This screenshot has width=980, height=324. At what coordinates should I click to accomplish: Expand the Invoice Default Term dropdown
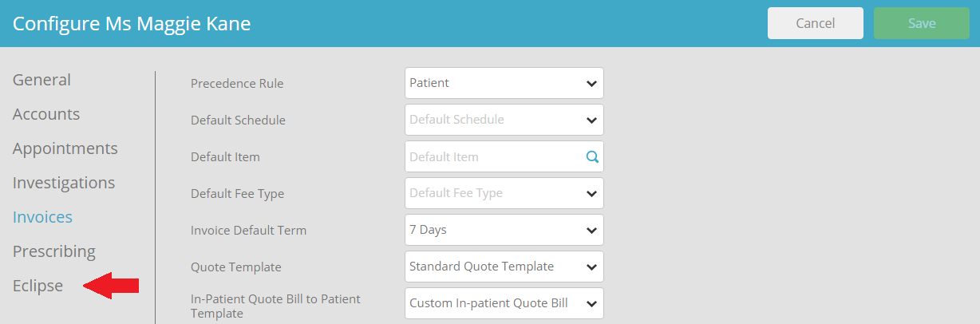503,230
